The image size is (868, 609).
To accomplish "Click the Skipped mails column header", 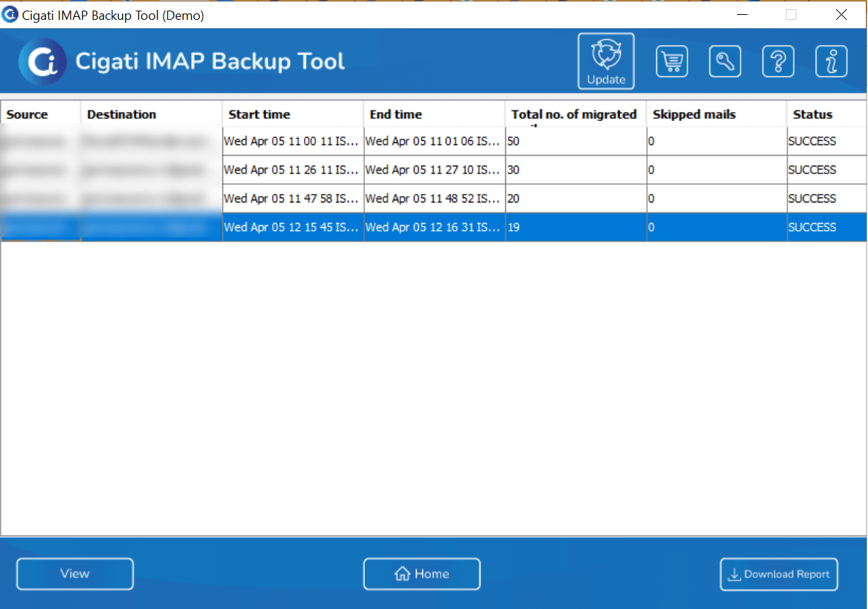I will pos(717,114).
